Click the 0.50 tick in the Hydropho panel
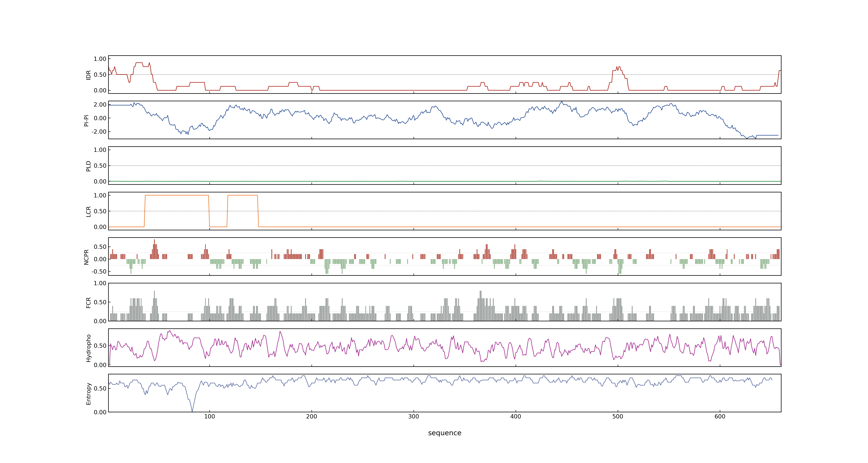The width and height of the screenshot is (868, 463). (100, 346)
